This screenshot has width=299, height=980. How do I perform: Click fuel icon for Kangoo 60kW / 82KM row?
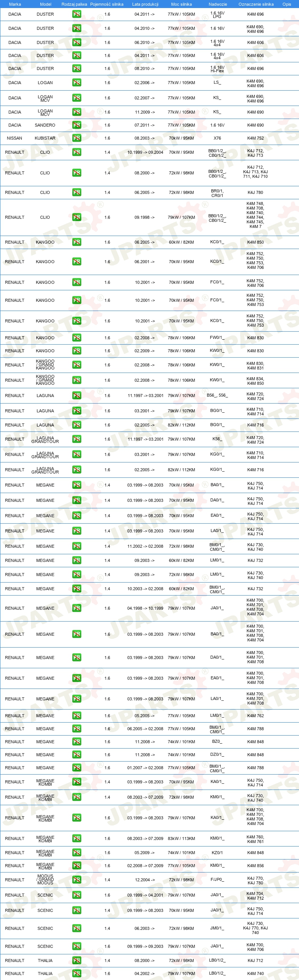point(76,242)
